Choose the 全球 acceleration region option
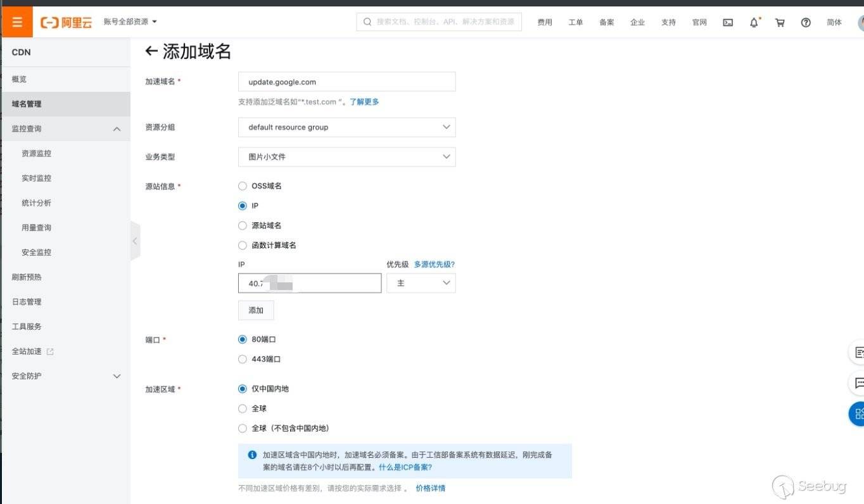Screen dimensions: 864x504 (x=243, y=408)
